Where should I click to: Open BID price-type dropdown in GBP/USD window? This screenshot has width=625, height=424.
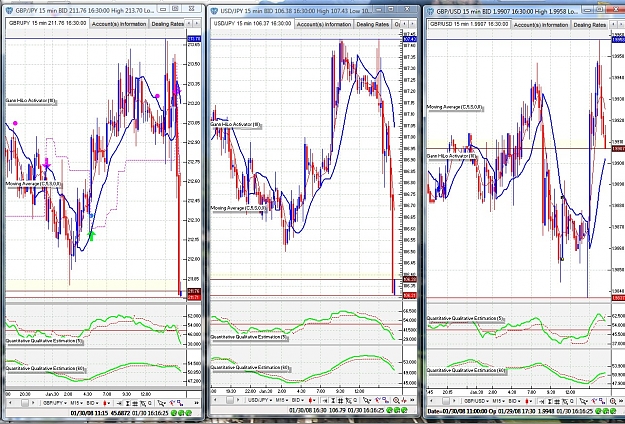click(x=515, y=401)
